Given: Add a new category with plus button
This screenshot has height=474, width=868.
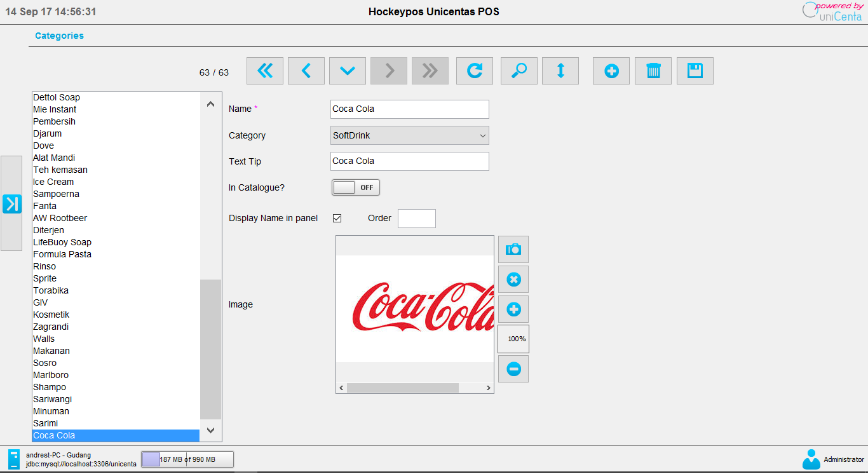Looking at the screenshot, I should (611, 71).
